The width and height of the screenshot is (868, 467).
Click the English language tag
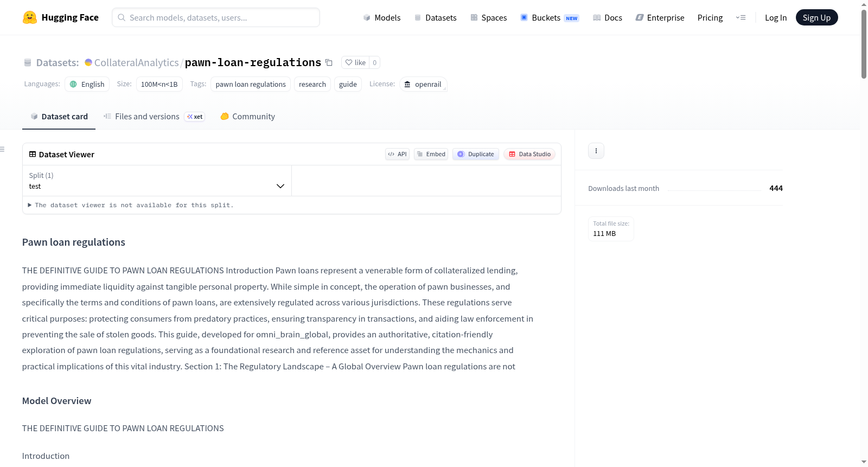(87, 84)
